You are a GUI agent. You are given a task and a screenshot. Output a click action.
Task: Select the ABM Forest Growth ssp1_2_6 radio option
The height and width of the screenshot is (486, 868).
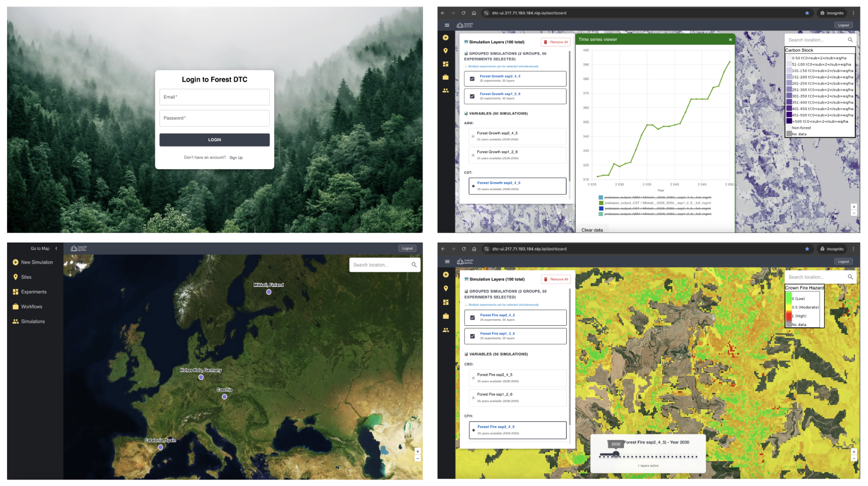tap(473, 155)
